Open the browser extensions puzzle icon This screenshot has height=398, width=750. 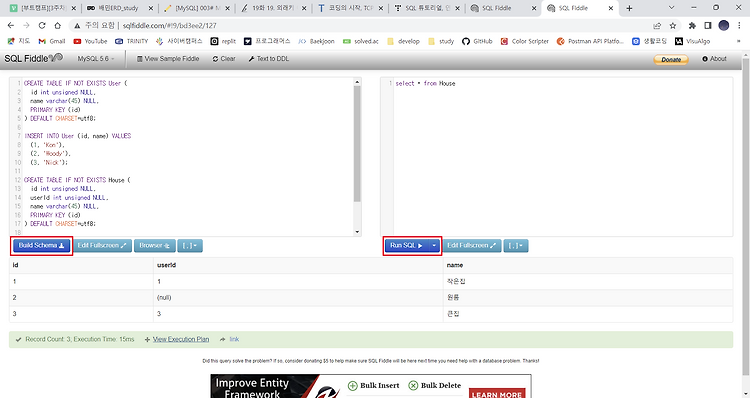click(692, 25)
